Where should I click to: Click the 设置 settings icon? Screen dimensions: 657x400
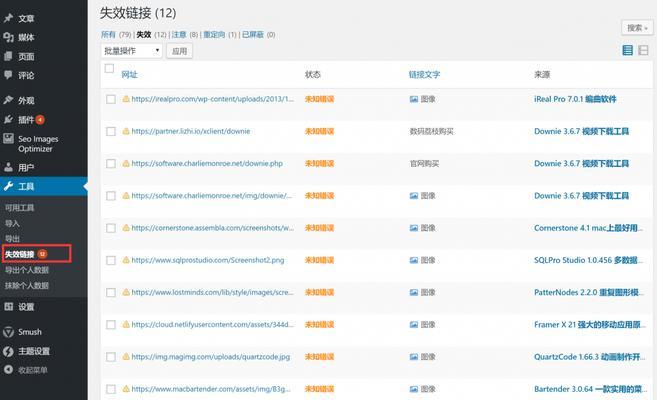coord(8,307)
